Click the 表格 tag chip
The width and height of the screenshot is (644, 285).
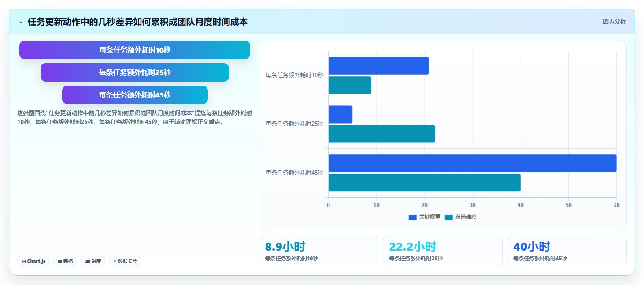65,261
